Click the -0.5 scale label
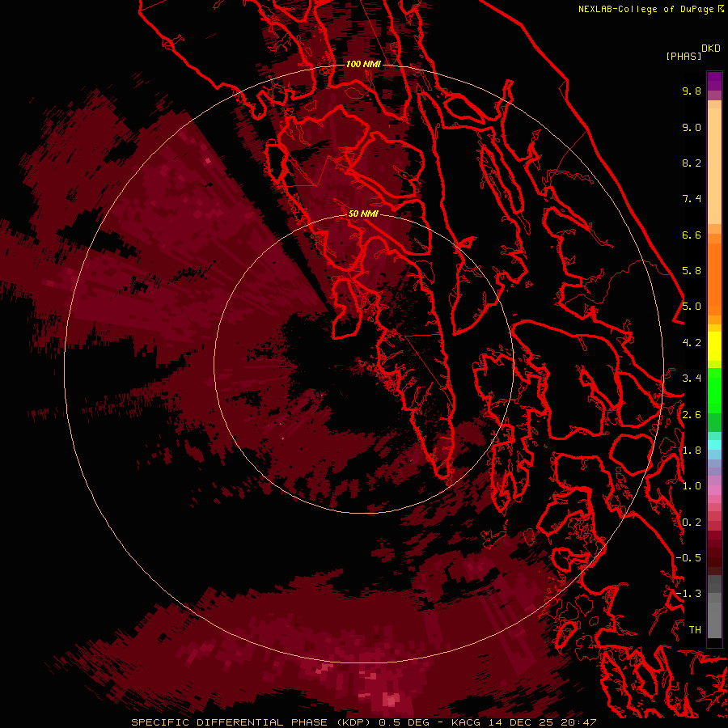This screenshot has width=728, height=728. coord(688,558)
